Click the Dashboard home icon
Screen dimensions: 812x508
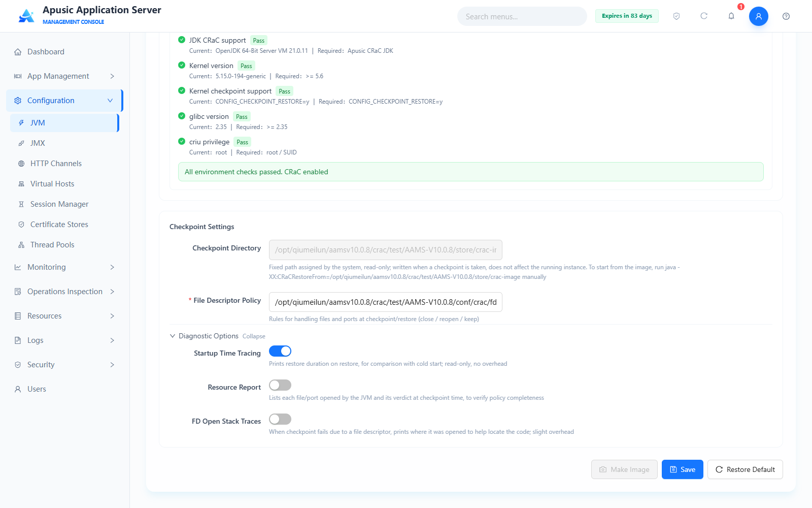pyautogui.click(x=18, y=52)
